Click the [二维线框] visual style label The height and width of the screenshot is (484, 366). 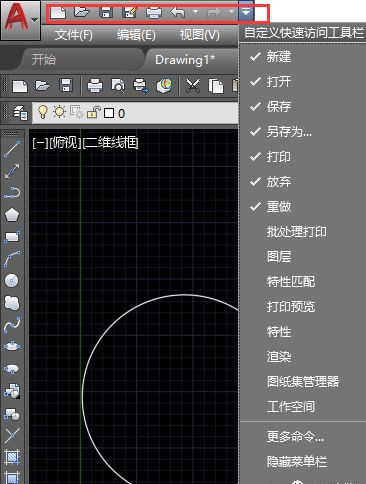tap(111, 143)
